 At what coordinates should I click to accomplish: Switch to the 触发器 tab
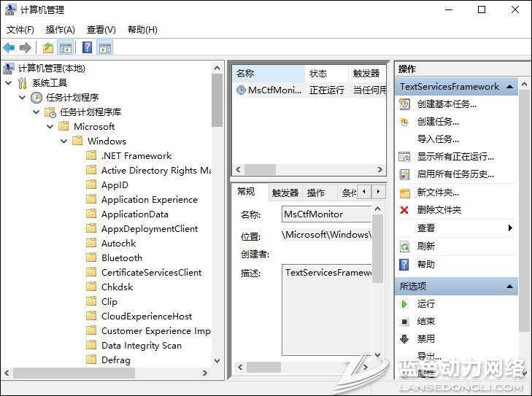(285, 193)
